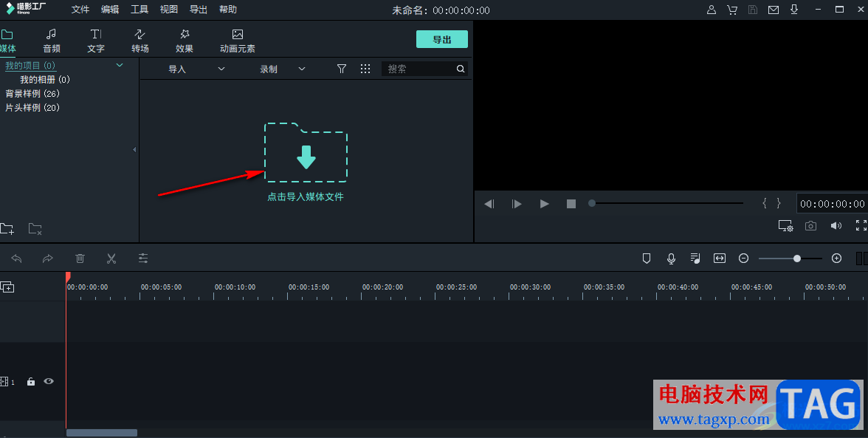Zoom timeline to fit icon
The width and height of the screenshot is (868, 438).
tap(720, 258)
